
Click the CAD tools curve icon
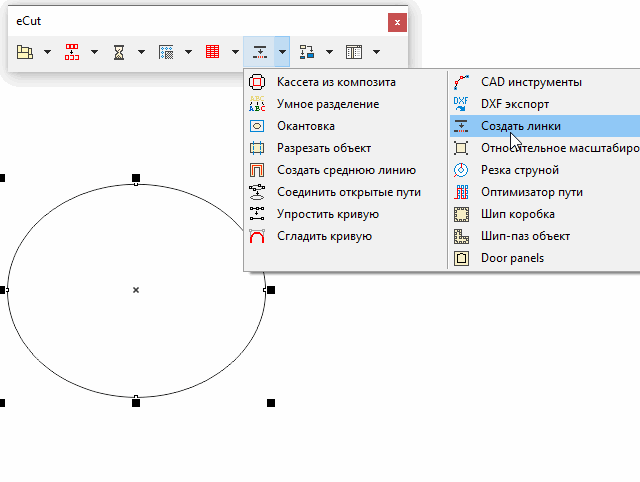click(x=461, y=82)
